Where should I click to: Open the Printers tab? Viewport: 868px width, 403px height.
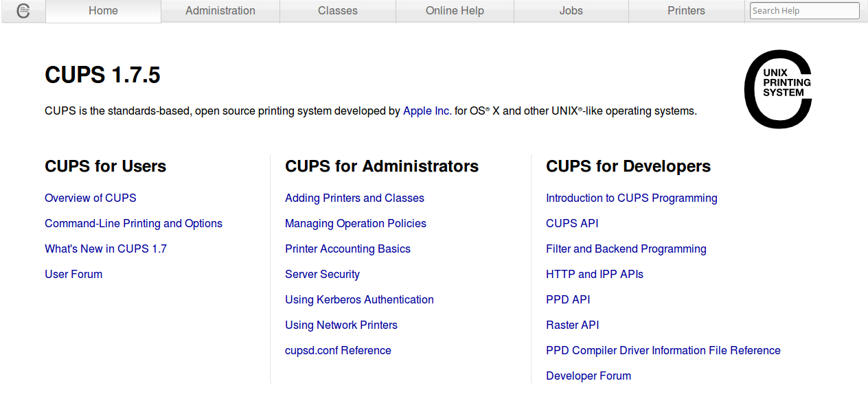pyautogui.click(x=686, y=11)
